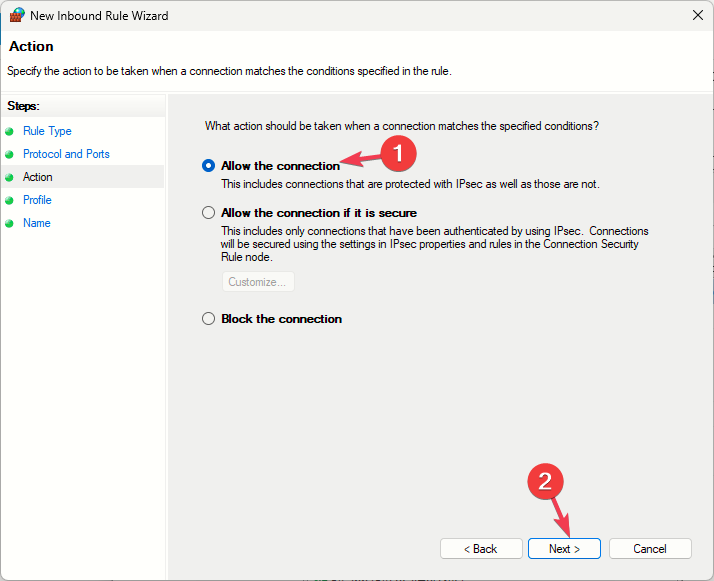
Task: Click the firewall wizard icon in title bar
Action: (17, 15)
